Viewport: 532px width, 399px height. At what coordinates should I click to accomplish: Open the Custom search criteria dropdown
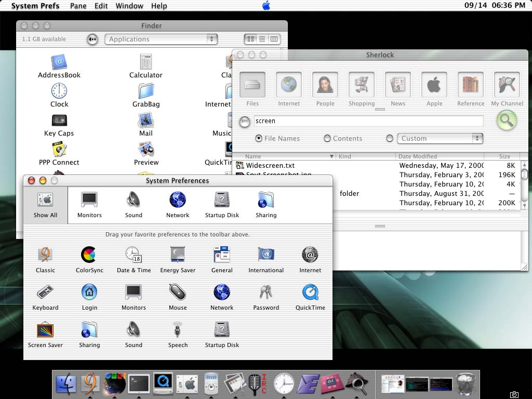440,139
